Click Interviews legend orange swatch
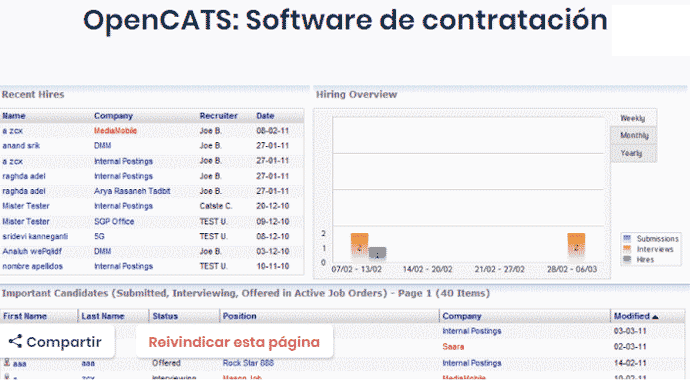 (627, 249)
